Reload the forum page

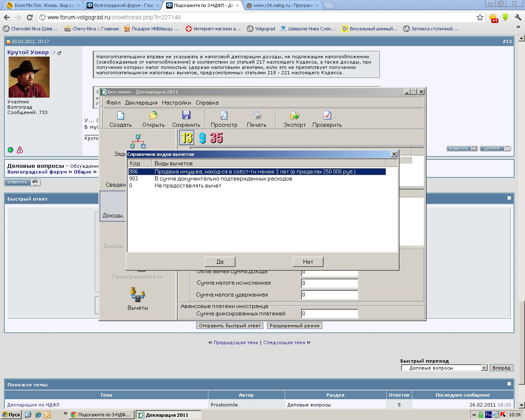click(30, 17)
